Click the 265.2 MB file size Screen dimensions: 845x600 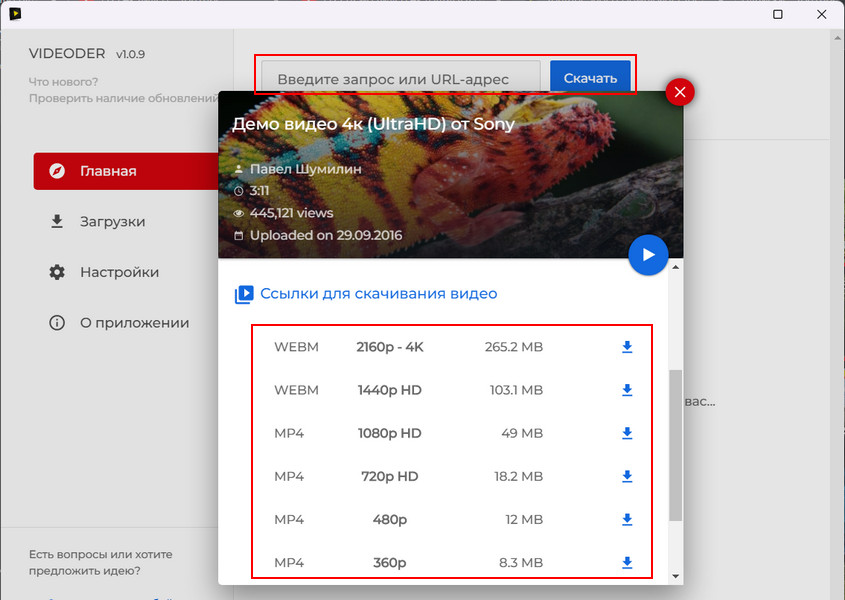[x=514, y=347]
